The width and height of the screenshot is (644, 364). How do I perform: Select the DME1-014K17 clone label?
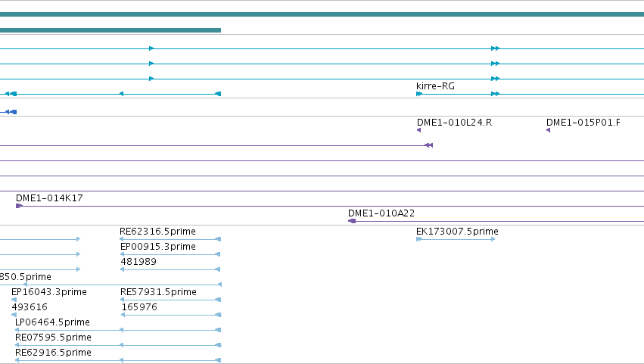[49, 198]
